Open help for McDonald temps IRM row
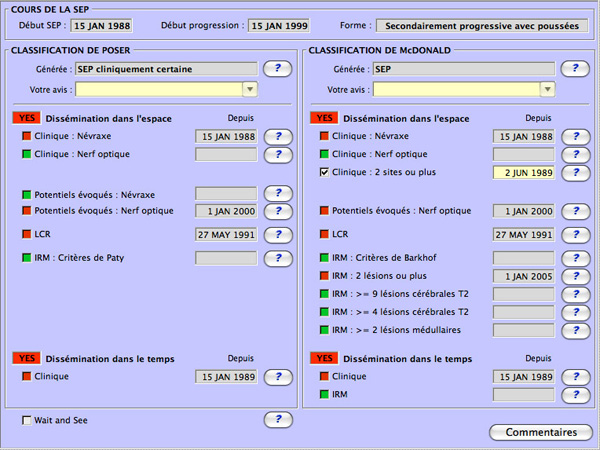This screenshot has height=450, width=600. [576, 395]
